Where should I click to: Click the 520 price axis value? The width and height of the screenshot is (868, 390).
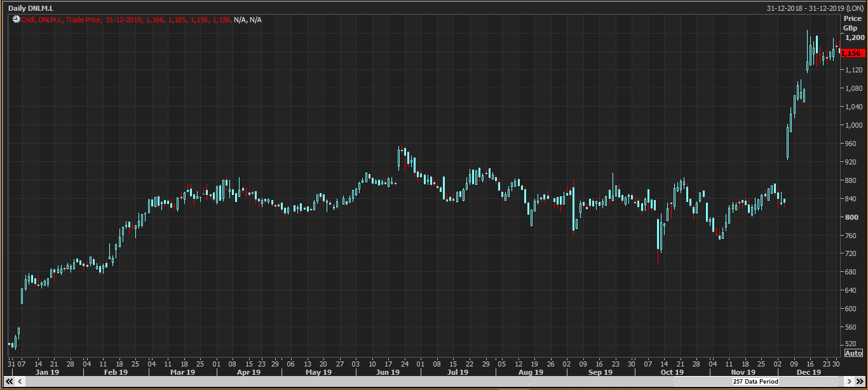tap(851, 345)
